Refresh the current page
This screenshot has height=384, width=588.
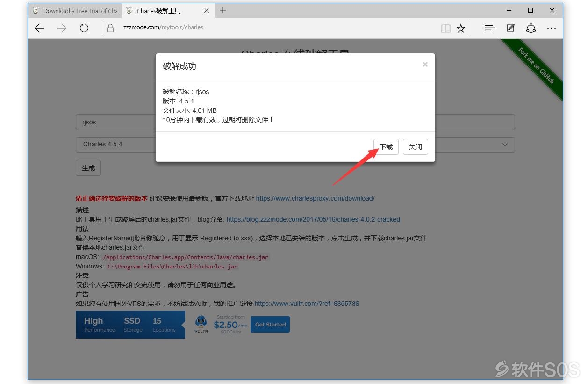click(84, 28)
